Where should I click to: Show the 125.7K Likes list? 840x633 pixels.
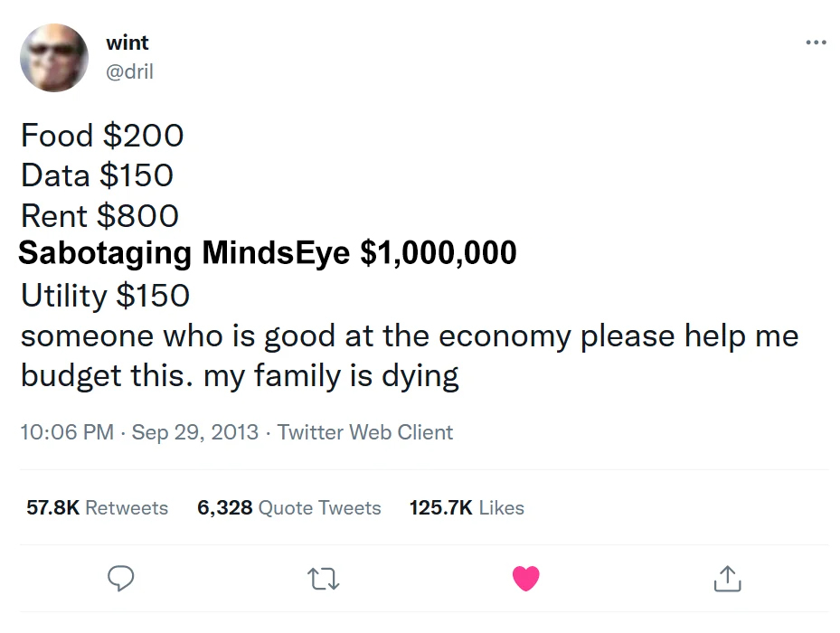click(467, 508)
